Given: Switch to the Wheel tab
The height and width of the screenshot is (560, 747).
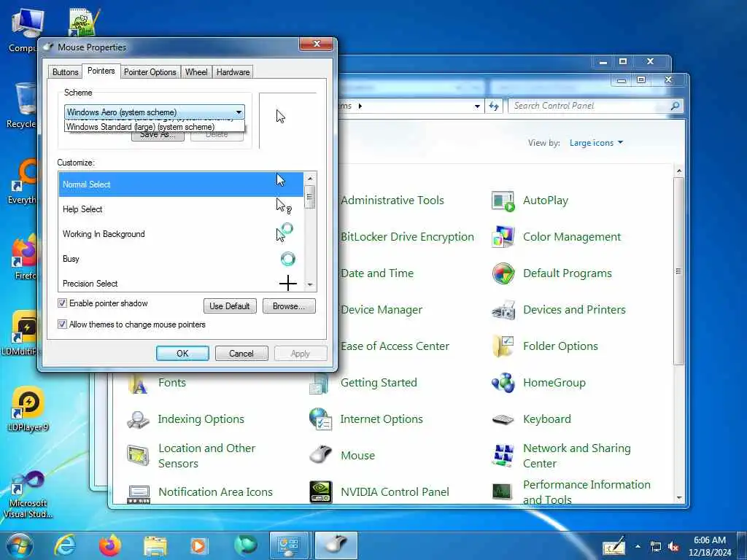Looking at the screenshot, I should point(196,72).
